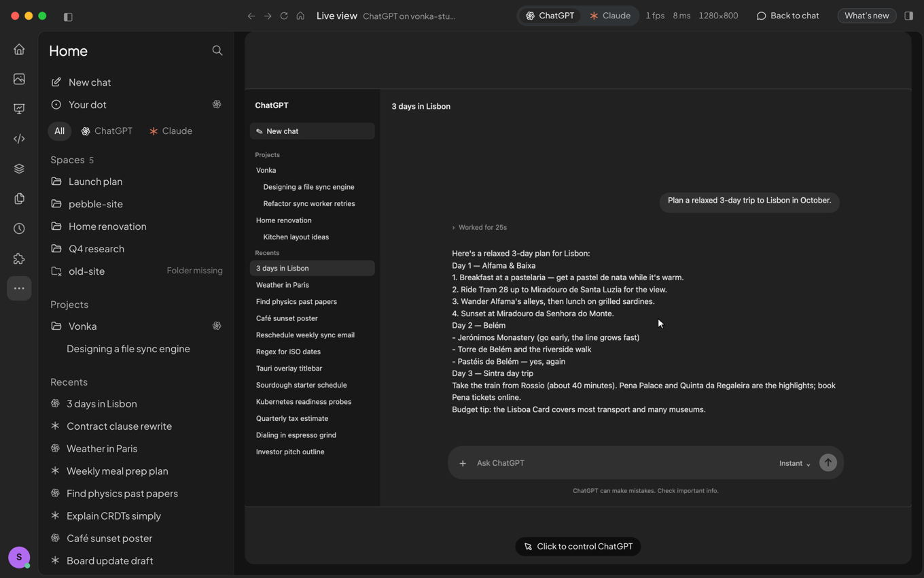
Task: Open Your dot item
Action: 137,105
